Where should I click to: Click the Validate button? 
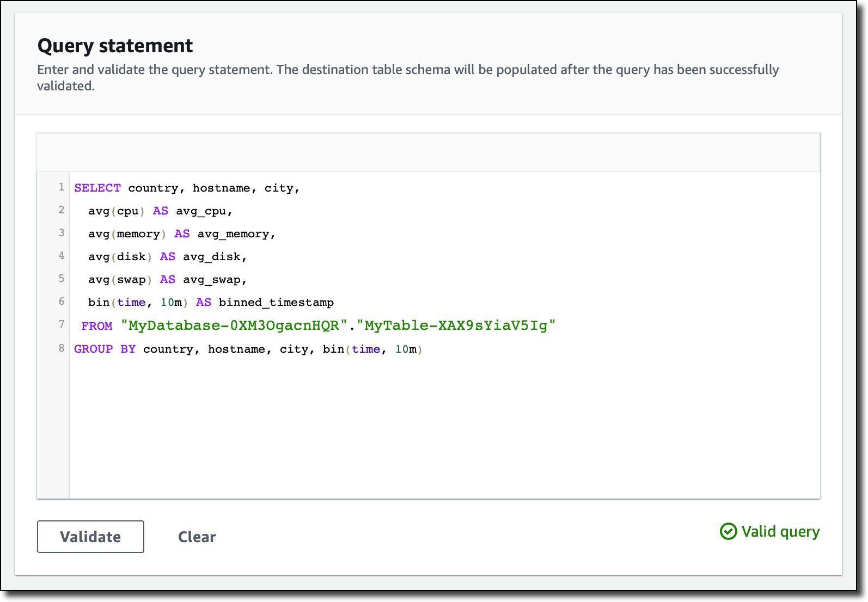[90, 537]
